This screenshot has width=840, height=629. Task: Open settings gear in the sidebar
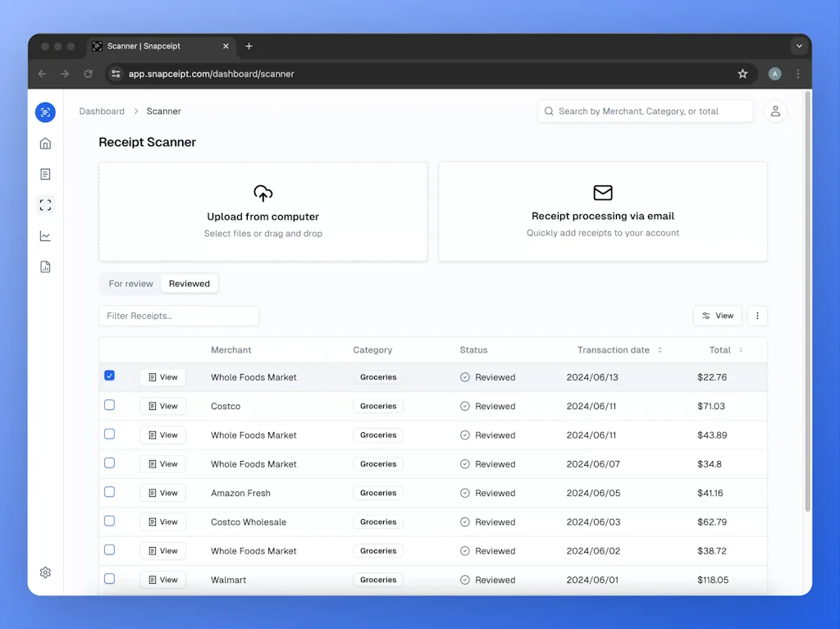coord(45,572)
